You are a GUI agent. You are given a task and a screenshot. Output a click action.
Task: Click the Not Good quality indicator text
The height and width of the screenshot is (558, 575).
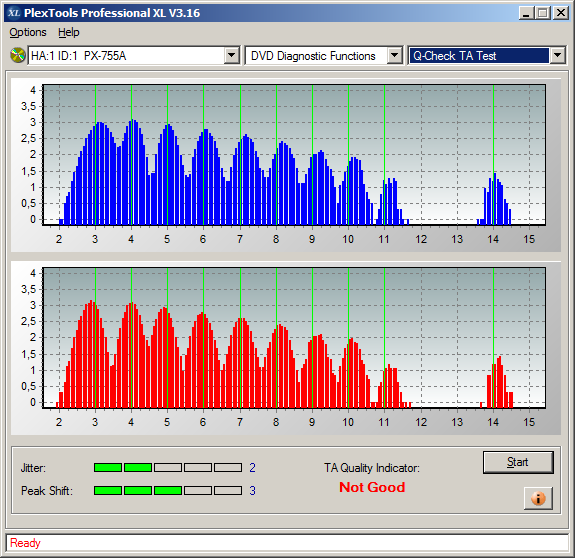pos(372,487)
